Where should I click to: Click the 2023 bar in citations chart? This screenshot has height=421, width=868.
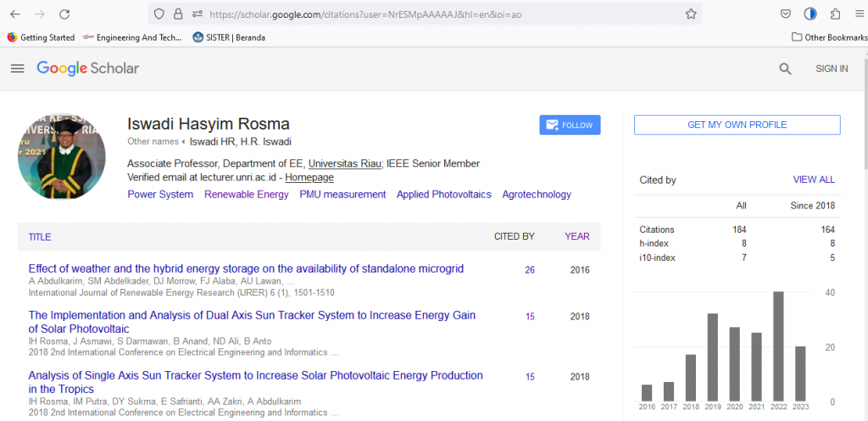(800, 374)
